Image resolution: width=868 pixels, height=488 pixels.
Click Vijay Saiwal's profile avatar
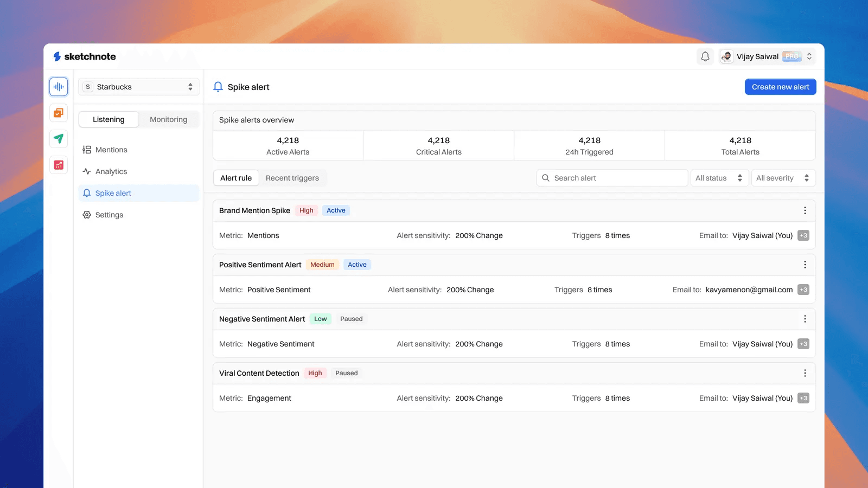click(727, 56)
